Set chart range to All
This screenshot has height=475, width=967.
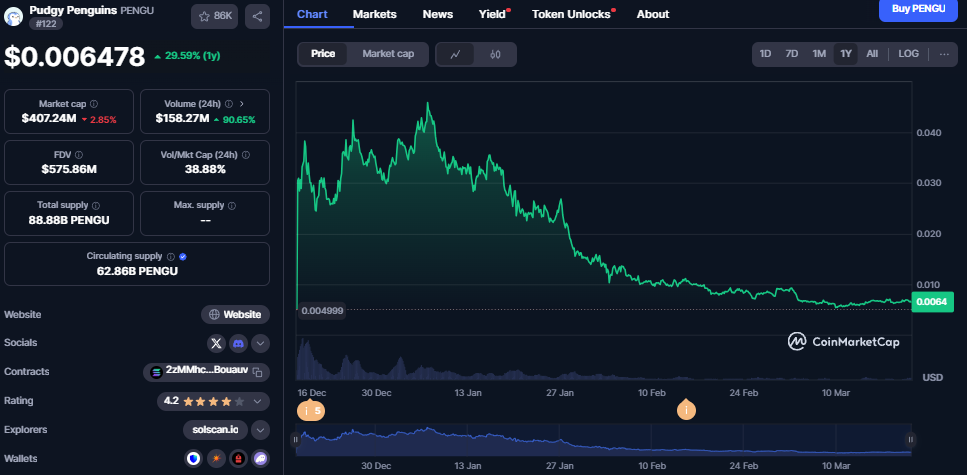click(872, 54)
